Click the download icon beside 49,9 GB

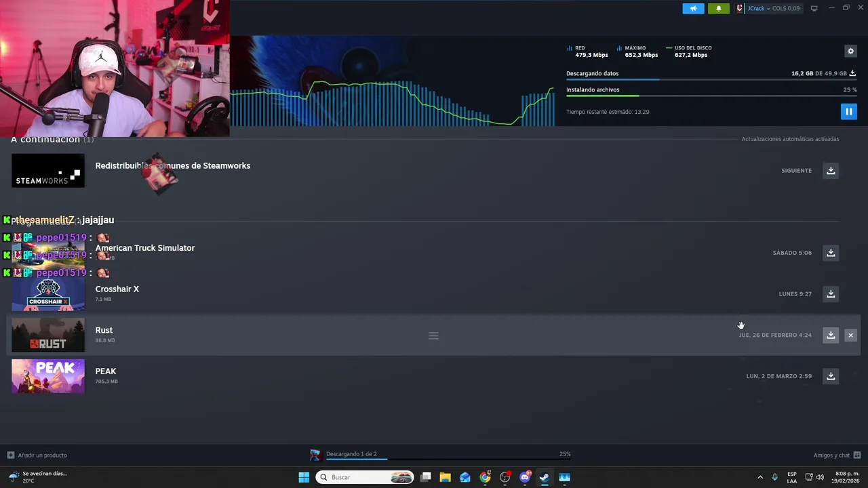pos(852,73)
